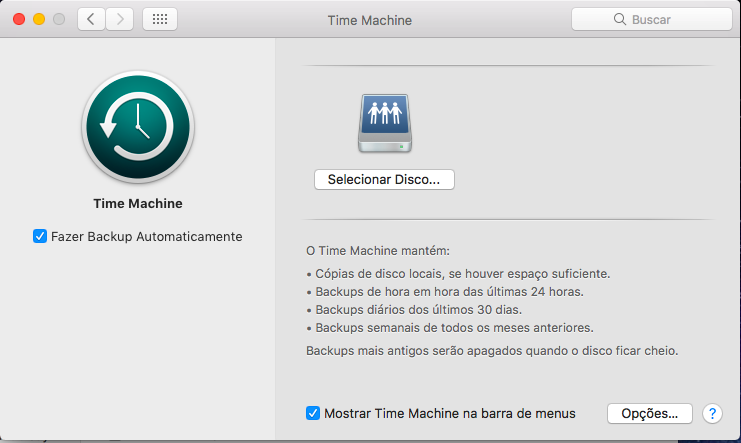741x443 pixels.
Task: Open help with the question mark button
Action: click(712, 413)
